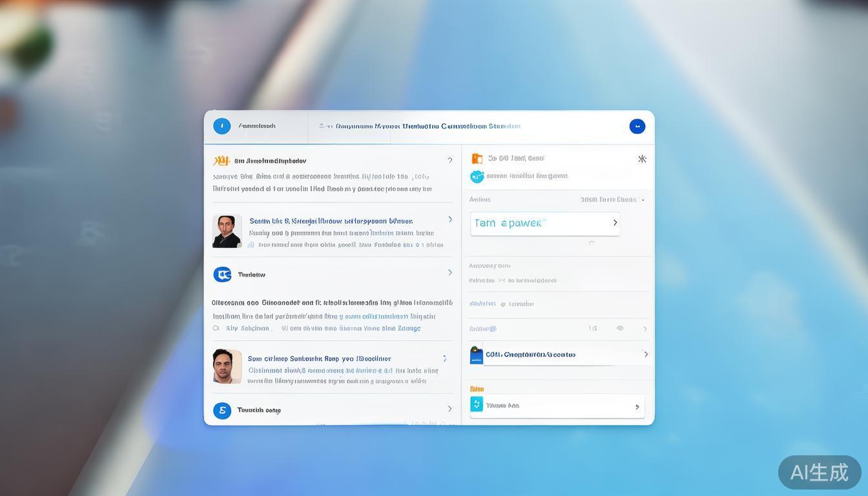Click the blue circle icon in the header's left tab

click(222, 126)
